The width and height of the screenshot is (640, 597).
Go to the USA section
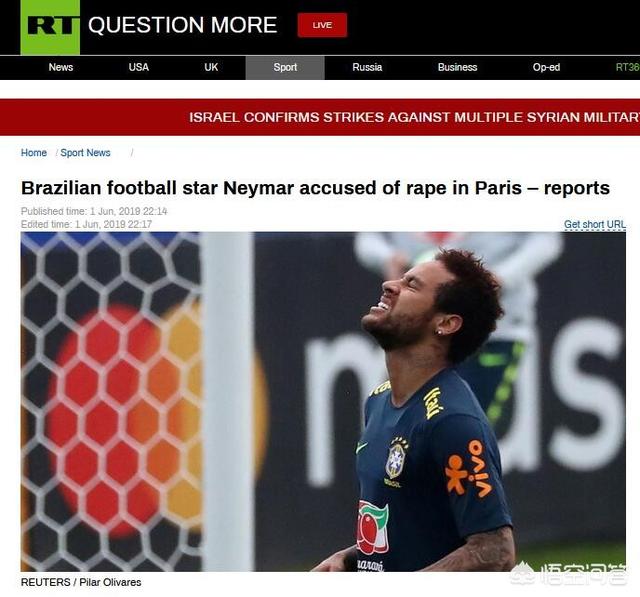pos(139,67)
